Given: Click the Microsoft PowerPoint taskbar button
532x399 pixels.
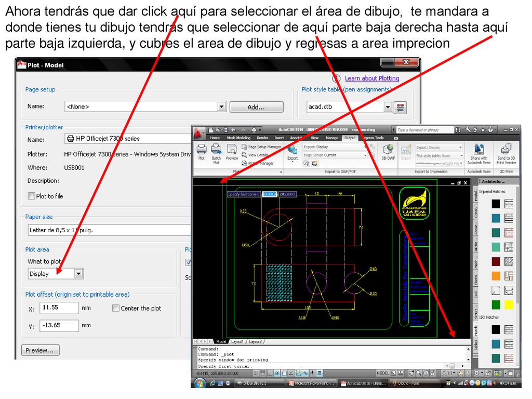Looking at the screenshot, I should 312,383.
